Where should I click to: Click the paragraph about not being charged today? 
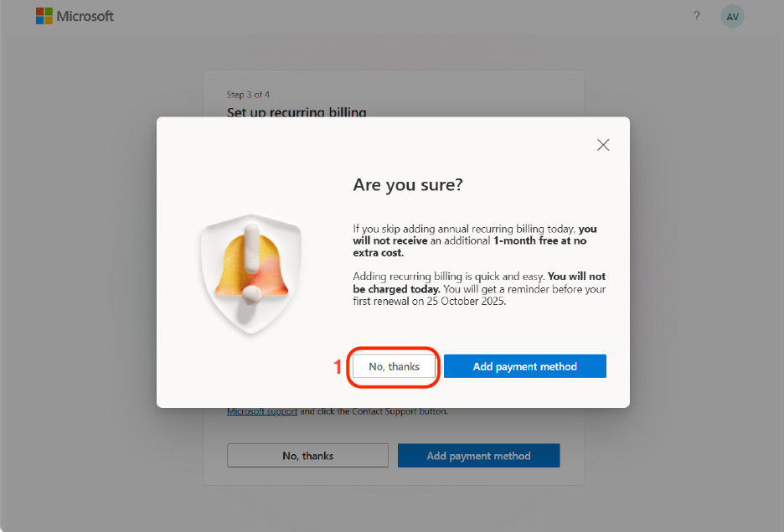tap(478, 289)
